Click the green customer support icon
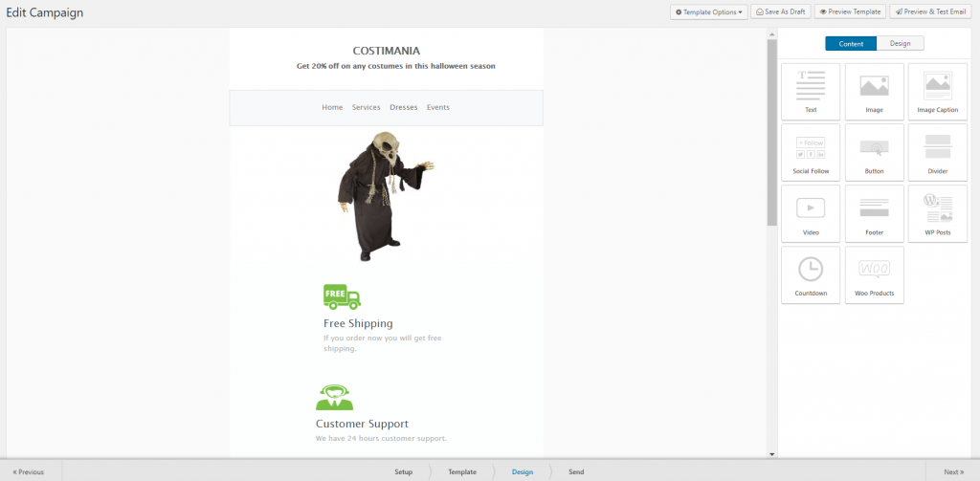Image resolution: width=980 pixels, height=481 pixels. click(x=334, y=397)
